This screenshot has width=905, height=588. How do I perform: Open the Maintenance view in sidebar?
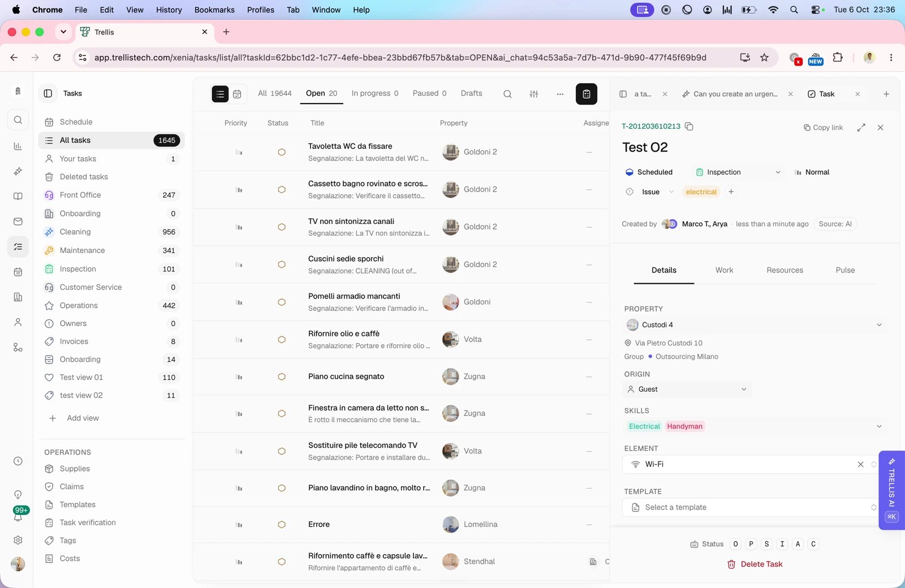(111, 250)
